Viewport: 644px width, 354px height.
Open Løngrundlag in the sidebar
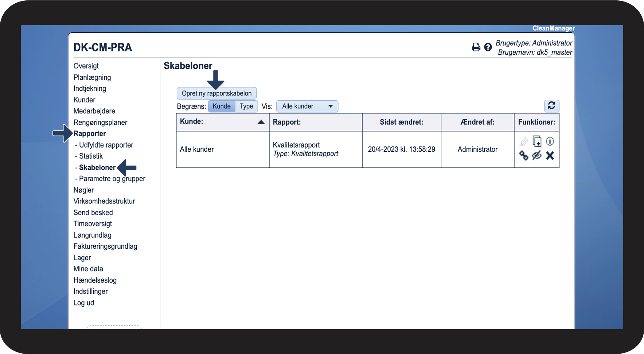click(x=93, y=235)
